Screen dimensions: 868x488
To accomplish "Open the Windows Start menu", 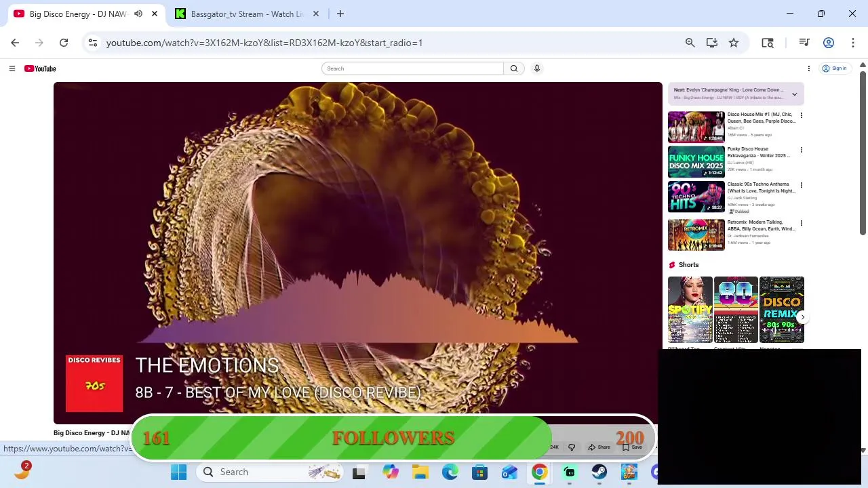I will coord(179,472).
